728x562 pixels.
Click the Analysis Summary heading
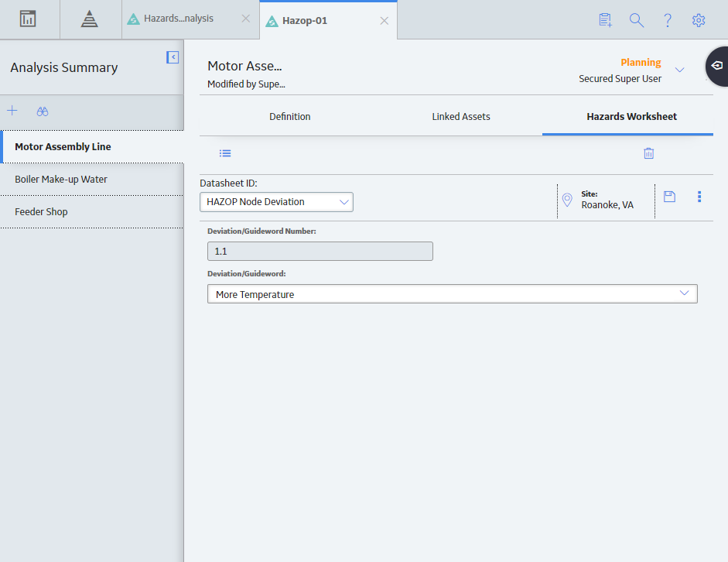[x=64, y=68]
